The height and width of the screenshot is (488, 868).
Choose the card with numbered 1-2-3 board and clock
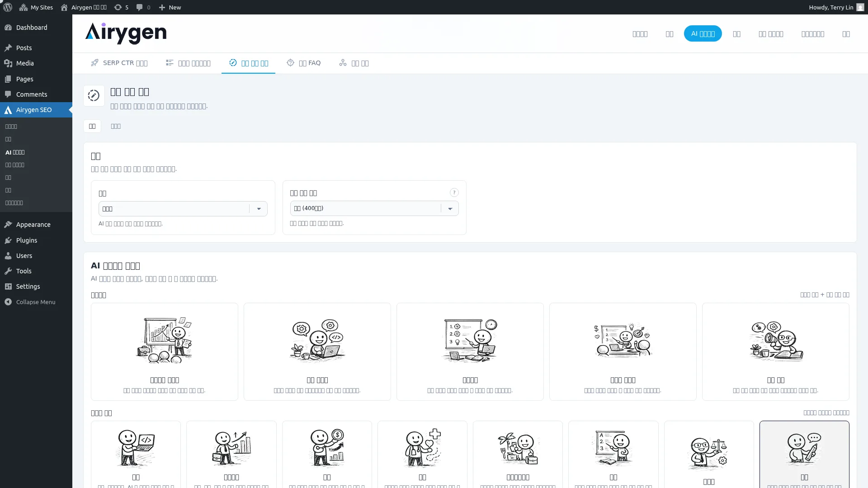[470, 352]
